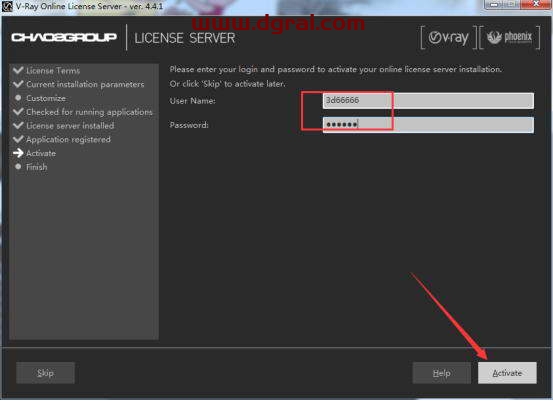
Task: Click the Phoenix logo icon
Action: (x=510, y=37)
